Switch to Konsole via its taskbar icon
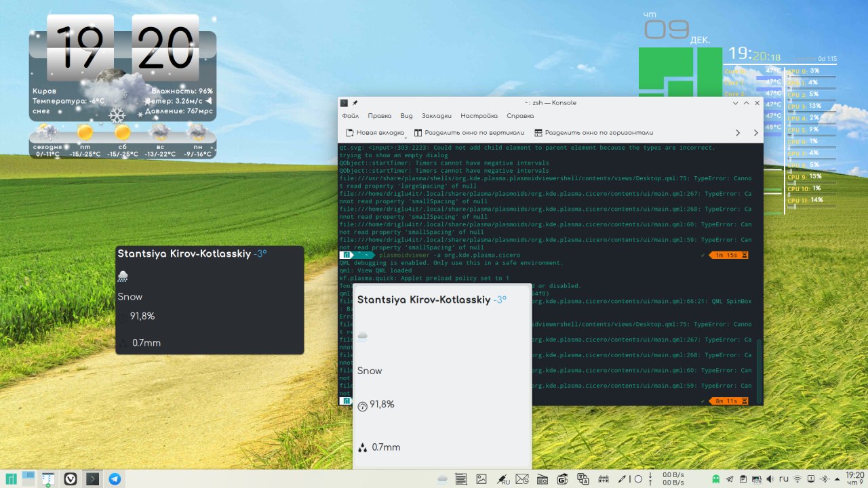 click(93, 479)
